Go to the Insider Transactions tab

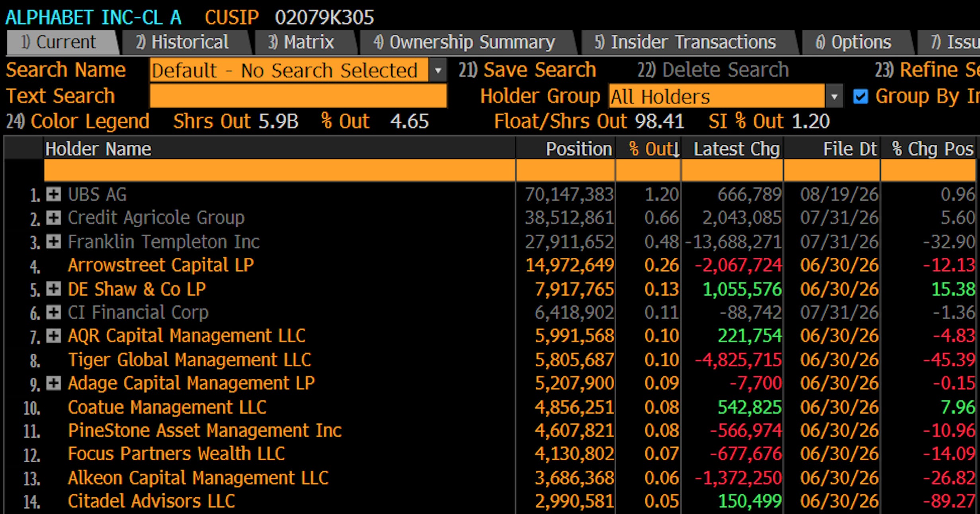tap(685, 42)
